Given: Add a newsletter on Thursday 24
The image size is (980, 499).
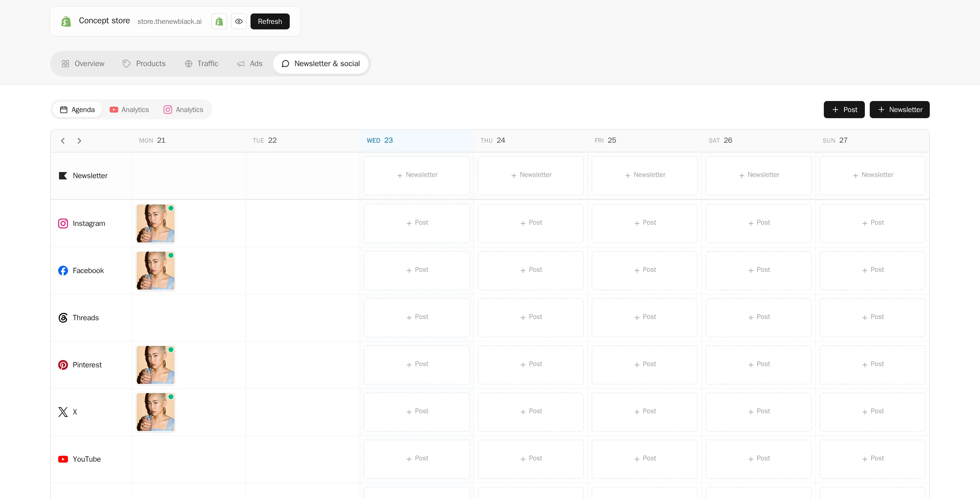Looking at the screenshot, I should [x=531, y=175].
